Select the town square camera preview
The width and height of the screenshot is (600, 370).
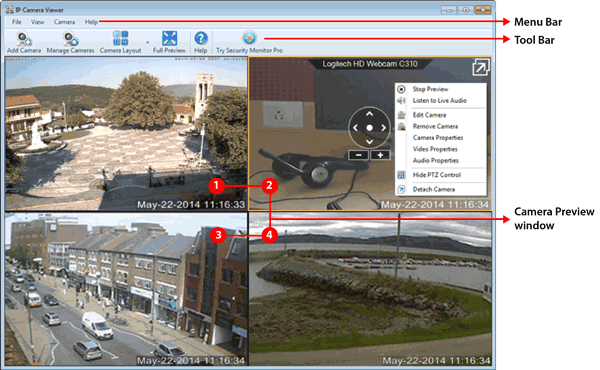[126, 134]
